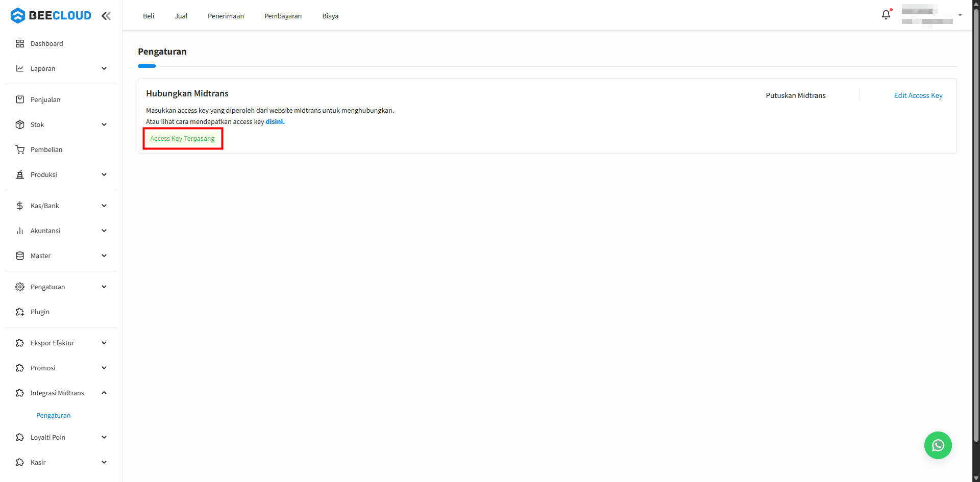Click the Kas/Bank dollar icon

click(x=20, y=206)
